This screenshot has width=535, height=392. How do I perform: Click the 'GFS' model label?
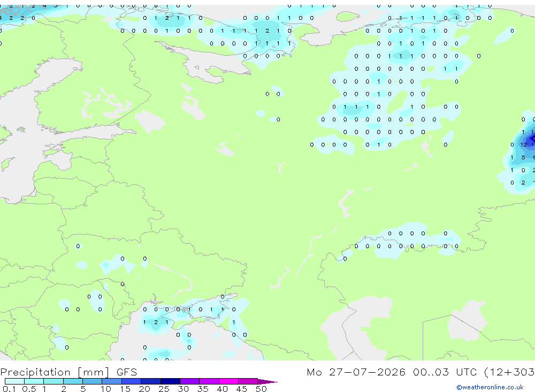[127, 372]
